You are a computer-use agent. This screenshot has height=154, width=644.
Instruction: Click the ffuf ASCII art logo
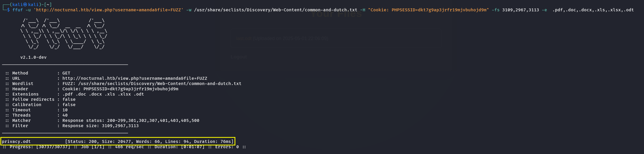tap(64, 34)
